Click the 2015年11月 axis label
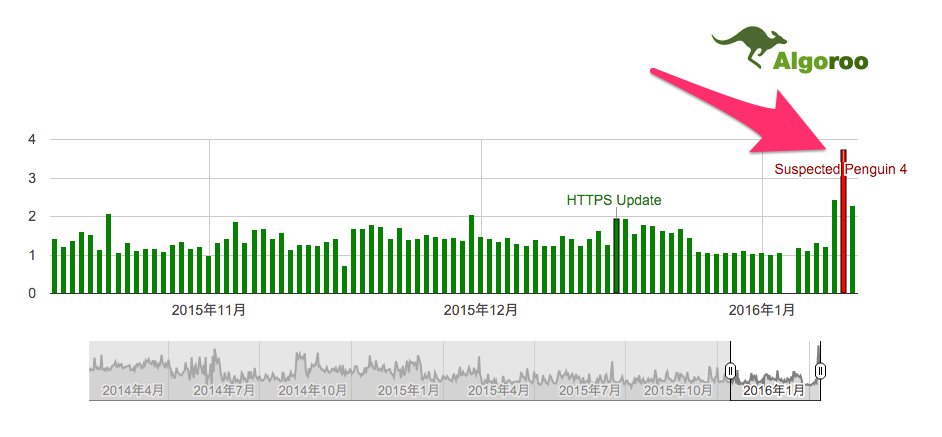This screenshot has width=942, height=437. (208, 310)
